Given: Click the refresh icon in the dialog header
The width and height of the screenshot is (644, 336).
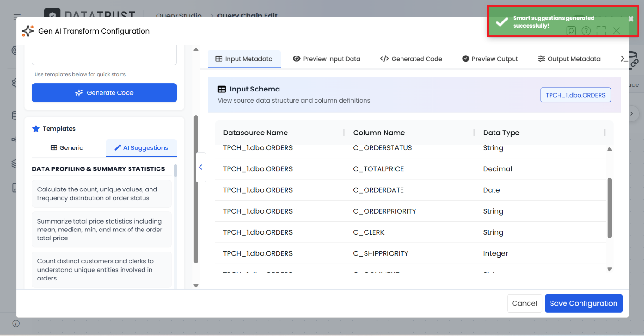Looking at the screenshot, I should click(x=571, y=31).
